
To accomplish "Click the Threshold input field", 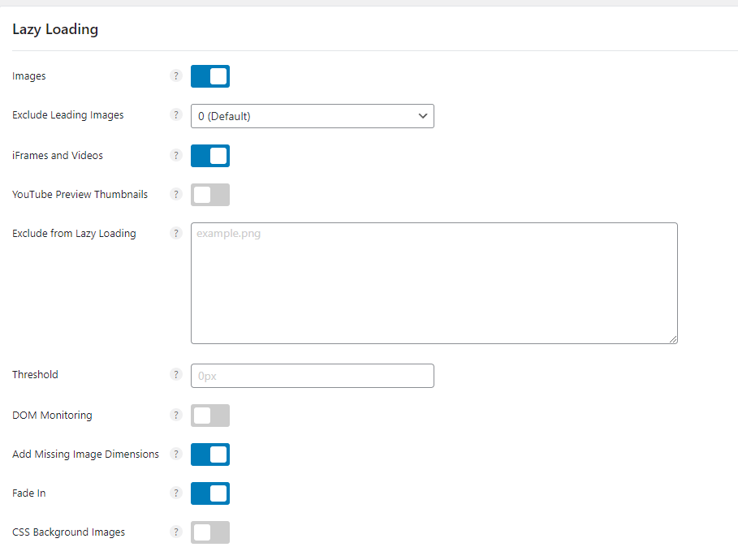I will pyautogui.click(x=312, y=376).
